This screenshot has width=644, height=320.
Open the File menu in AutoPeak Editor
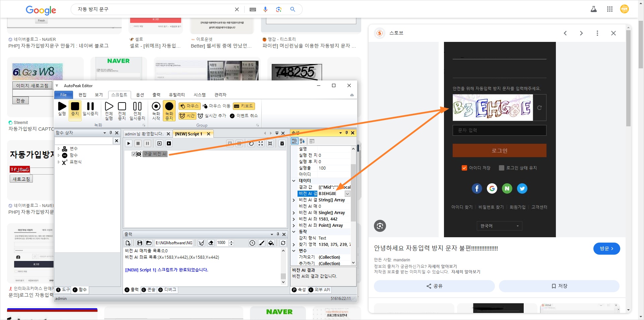point(63,95)
